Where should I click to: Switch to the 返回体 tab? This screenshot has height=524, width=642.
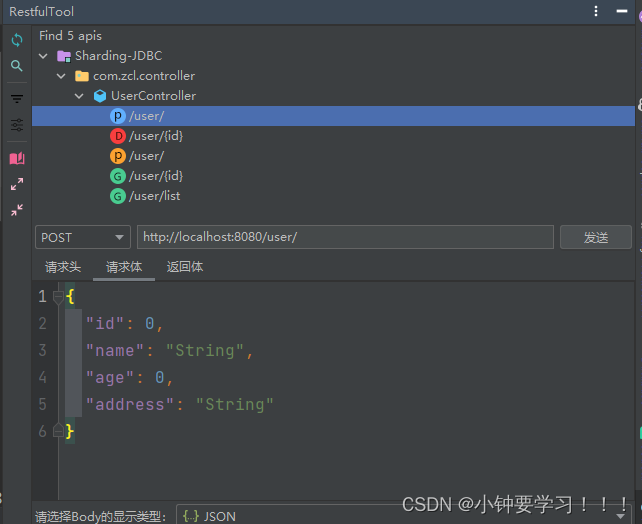(x=185, y=267)
